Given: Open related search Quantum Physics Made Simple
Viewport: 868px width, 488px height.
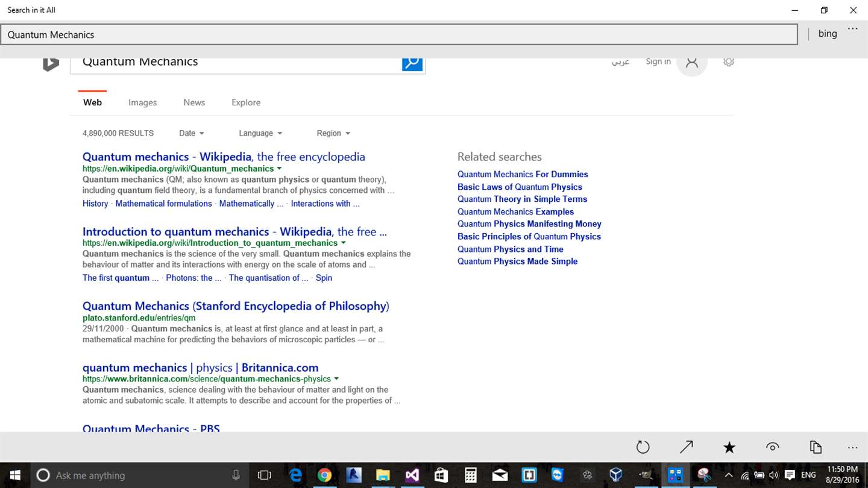Looking at the screenshot, I should [x=517, y=261].
